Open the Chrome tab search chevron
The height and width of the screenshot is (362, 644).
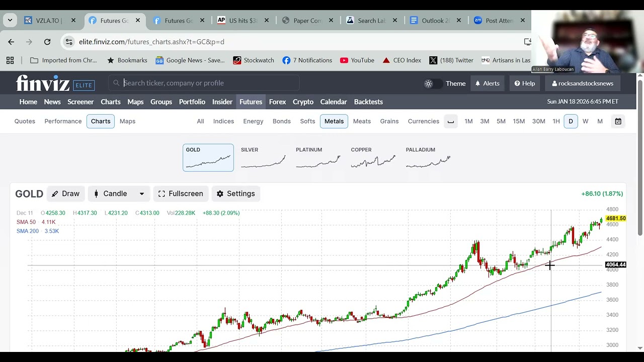tap(10, 21)
